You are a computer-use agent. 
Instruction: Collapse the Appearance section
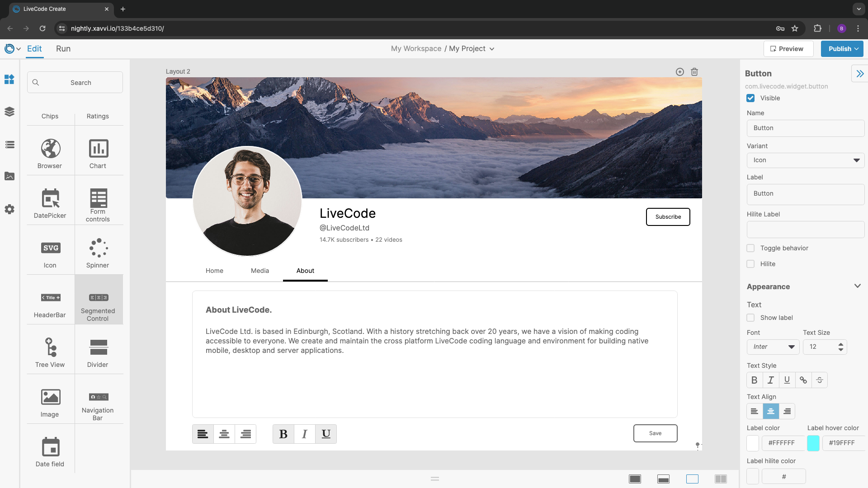tap(857, 286)
